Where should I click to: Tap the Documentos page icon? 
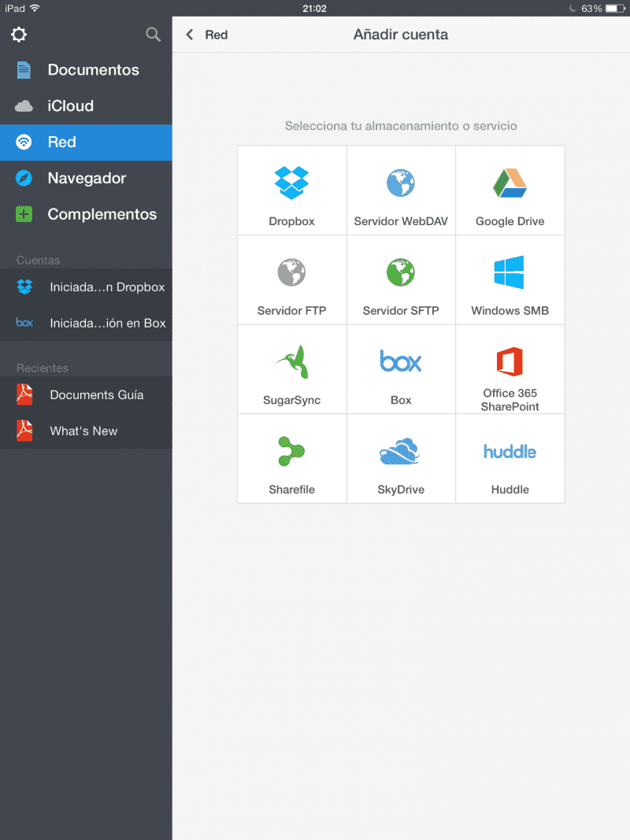(24, 70)
